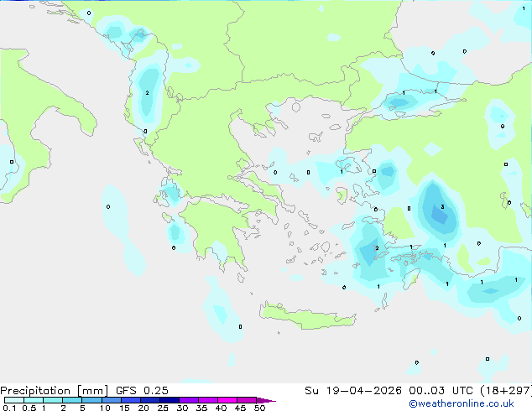This screenshot has width=532, height=411.
Task: Click the '50' legend scale number
Action: coord(259,408)
